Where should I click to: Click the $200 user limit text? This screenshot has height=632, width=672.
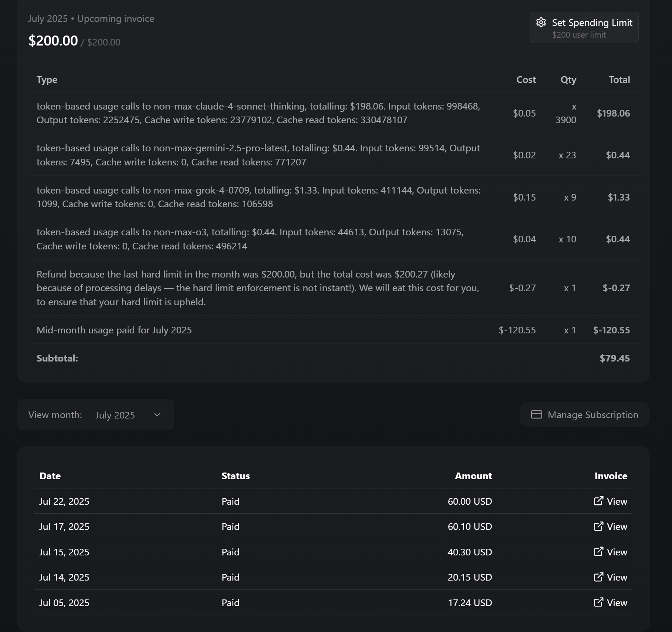tap(579, 35)
